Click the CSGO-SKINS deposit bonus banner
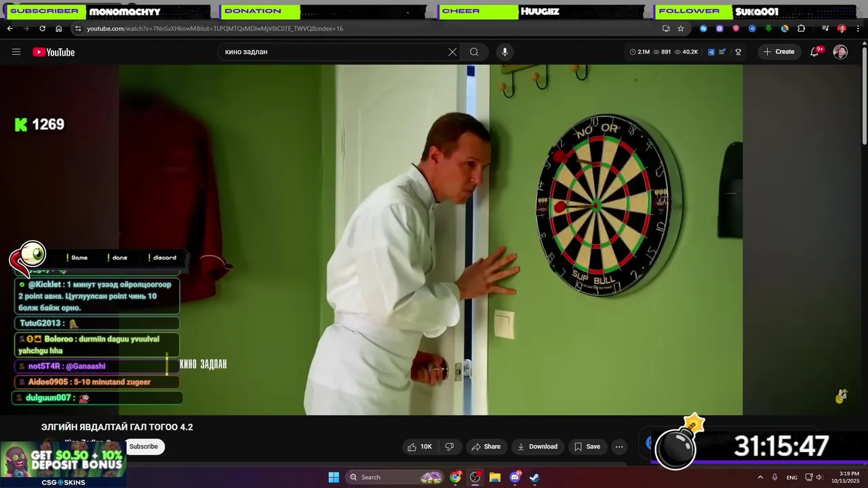This screenshot has width=868, height=488. click(63, 465)
